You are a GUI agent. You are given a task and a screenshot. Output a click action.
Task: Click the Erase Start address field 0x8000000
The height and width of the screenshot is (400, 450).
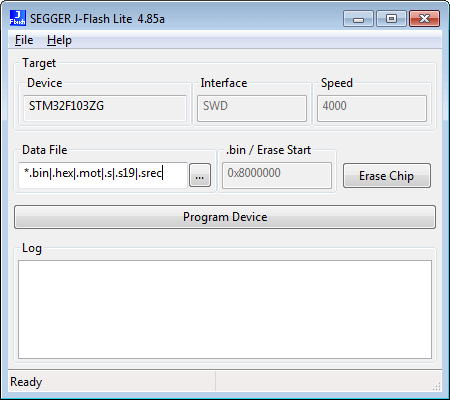pos(277,175)
